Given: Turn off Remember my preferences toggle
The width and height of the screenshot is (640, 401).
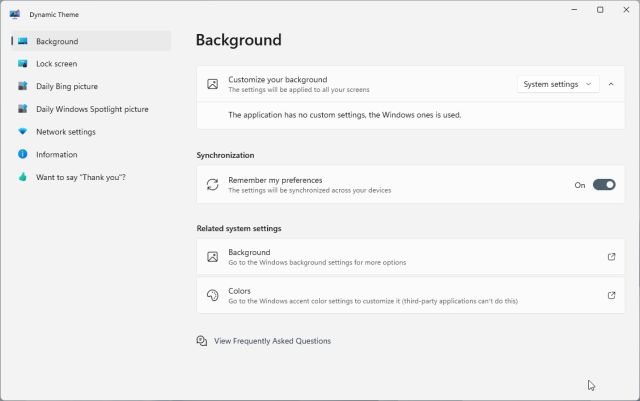Looking at the screenshot, I should coord(604,185).
